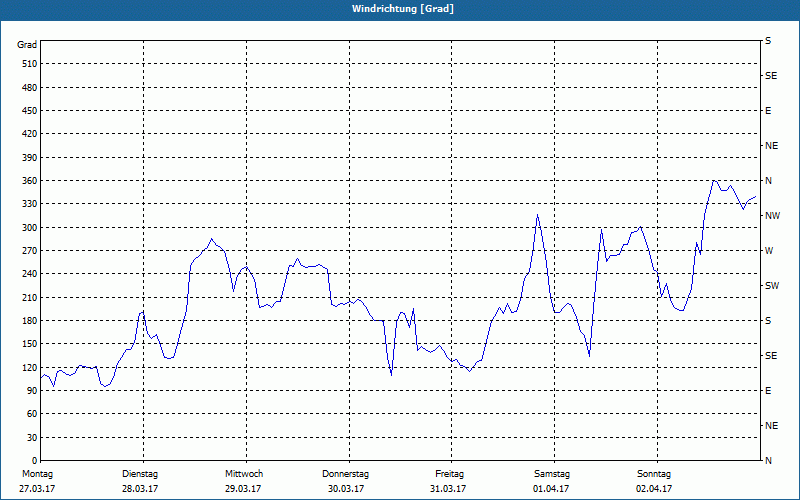Click the Donnerstag day label
Screen dimensions: 800x500
[345, 474]
